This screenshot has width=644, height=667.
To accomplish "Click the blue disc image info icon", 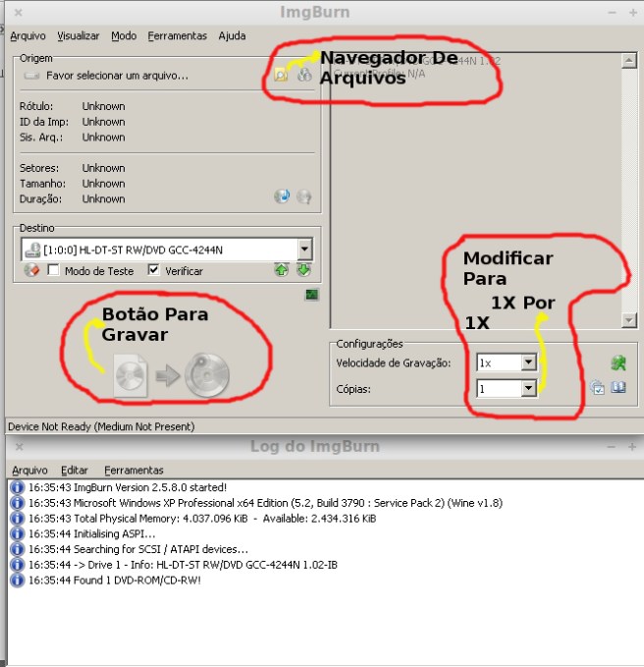I will coord(282,196).
